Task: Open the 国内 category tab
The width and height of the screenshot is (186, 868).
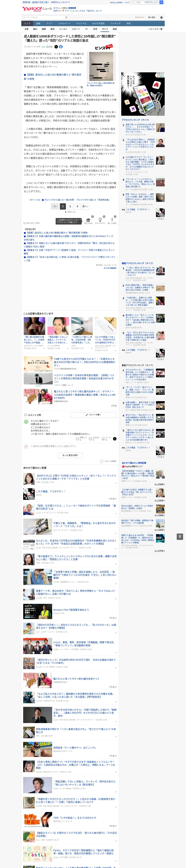Action: pyautogui.click(x=35, y=29)
